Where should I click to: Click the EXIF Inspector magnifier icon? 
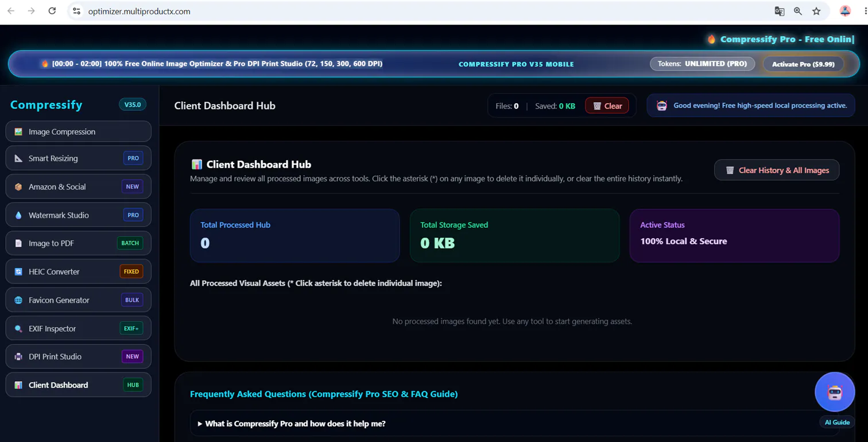point(18,328)
